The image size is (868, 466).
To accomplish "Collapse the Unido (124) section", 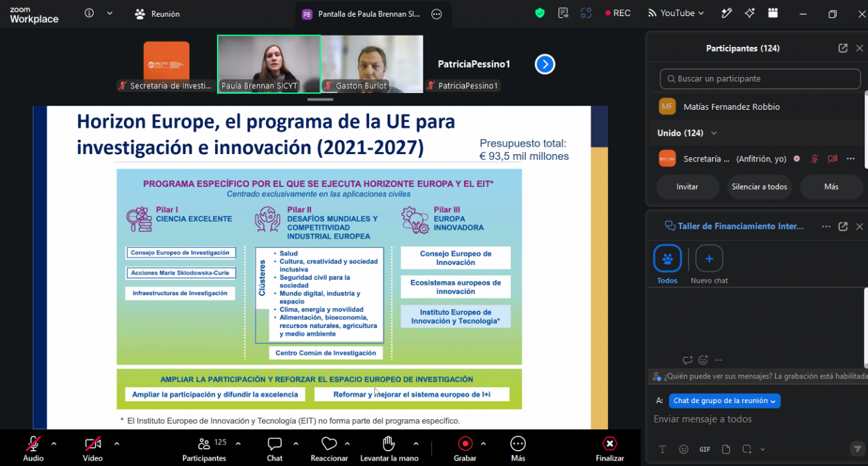I will coord(714,133).
